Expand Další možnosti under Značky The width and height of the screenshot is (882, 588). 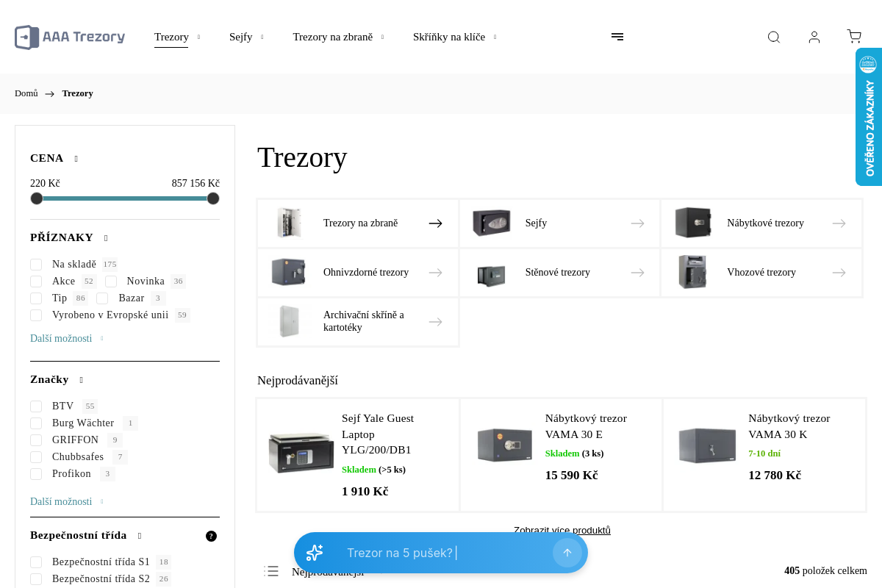(x=61, y=502)
